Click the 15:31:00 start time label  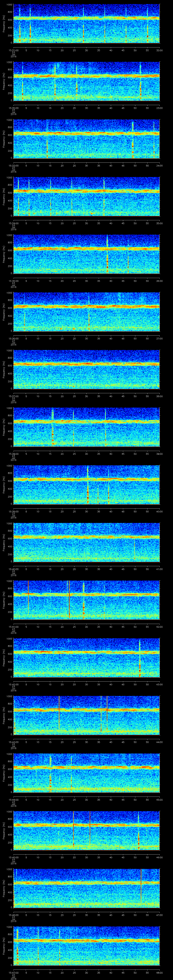click(x=13, y=50)
